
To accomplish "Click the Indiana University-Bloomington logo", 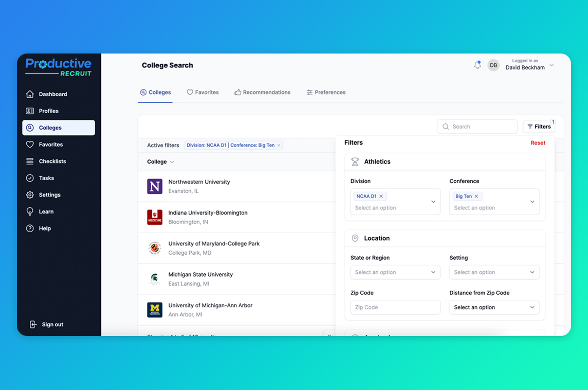I will (x=155, y=217).
